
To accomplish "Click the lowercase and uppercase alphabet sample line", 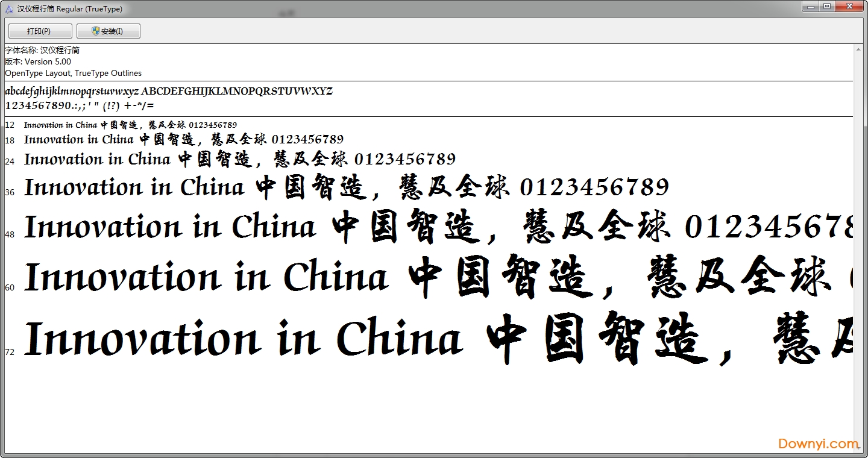I will (169, 92).
